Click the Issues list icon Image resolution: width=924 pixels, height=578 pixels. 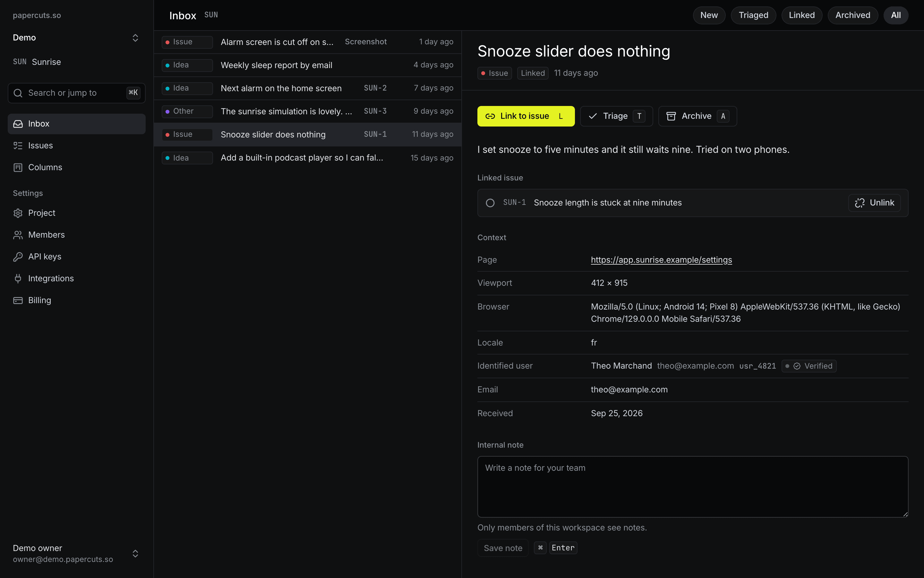pyautogui.click(x=18, y=146)
